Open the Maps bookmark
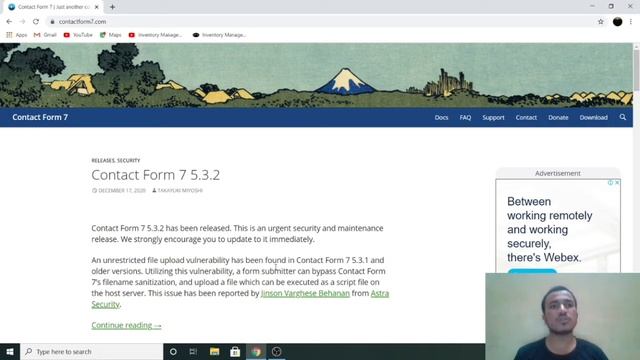Viewport: 640px width, 360px height. [x=111, y=35]
